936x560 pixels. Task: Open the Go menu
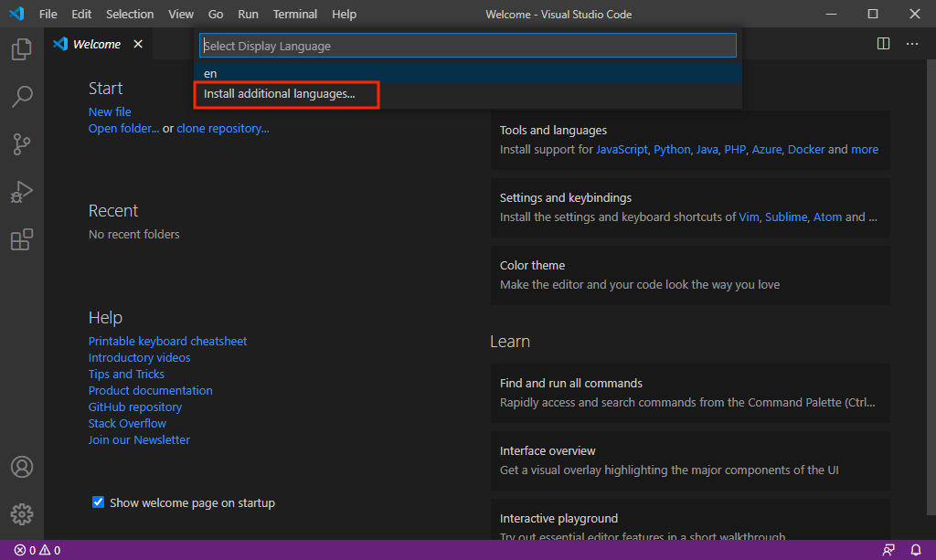click(216, 14)
